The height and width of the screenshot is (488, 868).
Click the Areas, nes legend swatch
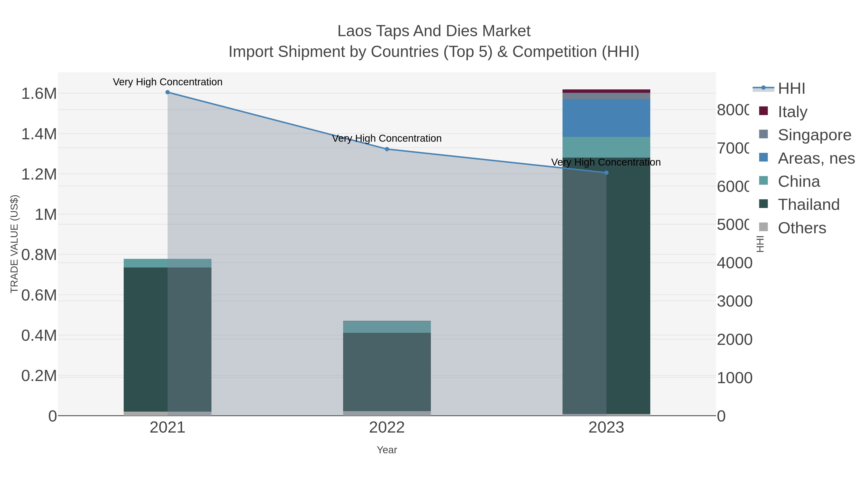[764, 157]
